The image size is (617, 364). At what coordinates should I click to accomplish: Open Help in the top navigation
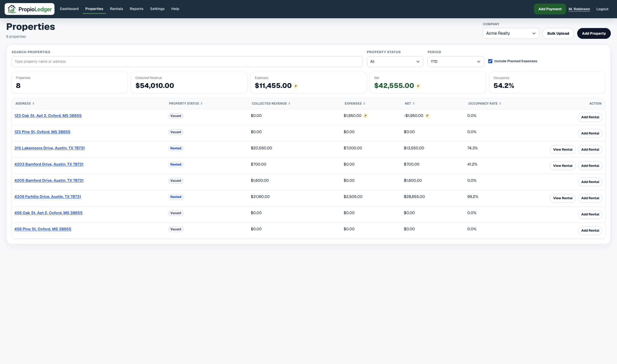pos(175,9)
